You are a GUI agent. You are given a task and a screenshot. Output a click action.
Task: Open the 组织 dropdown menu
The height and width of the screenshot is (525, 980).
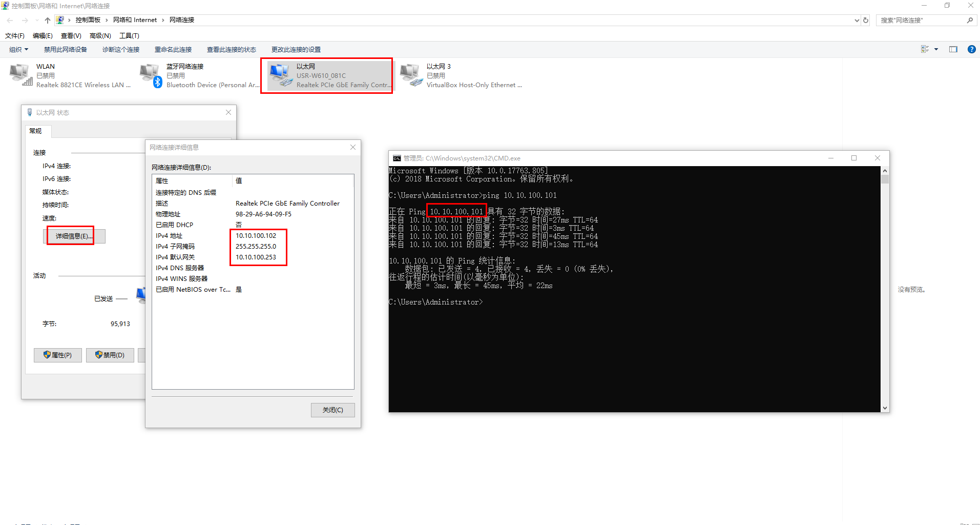point(18,49)
